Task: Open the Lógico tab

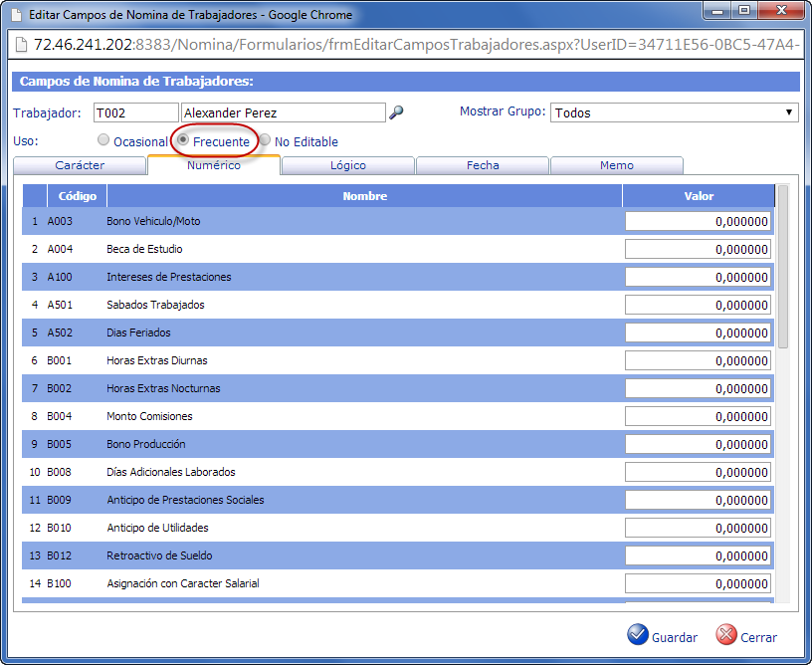Action: coord(348,165)
